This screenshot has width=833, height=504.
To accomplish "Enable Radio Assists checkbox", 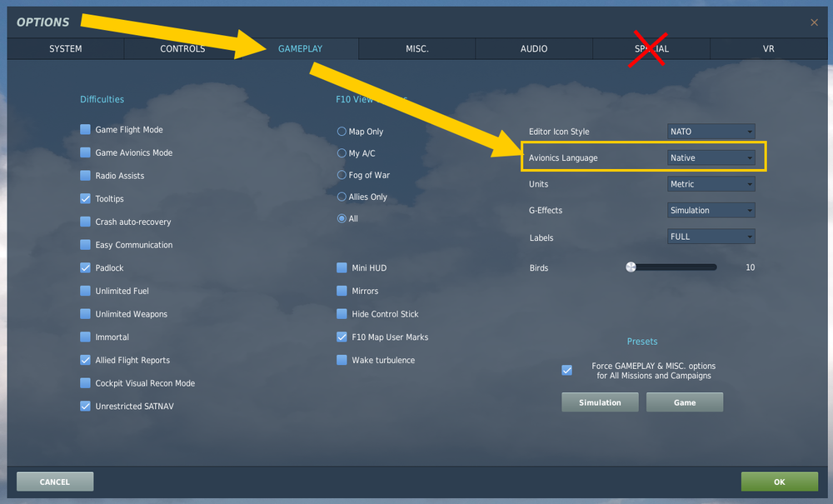I will point(85,175).
